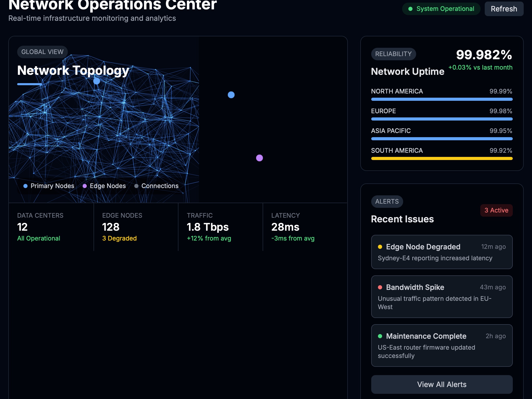The height and width of the screenshot is (399, 532).
Task: Expand the Maintenance Complete alert card
Action: (x=442, y=345)
